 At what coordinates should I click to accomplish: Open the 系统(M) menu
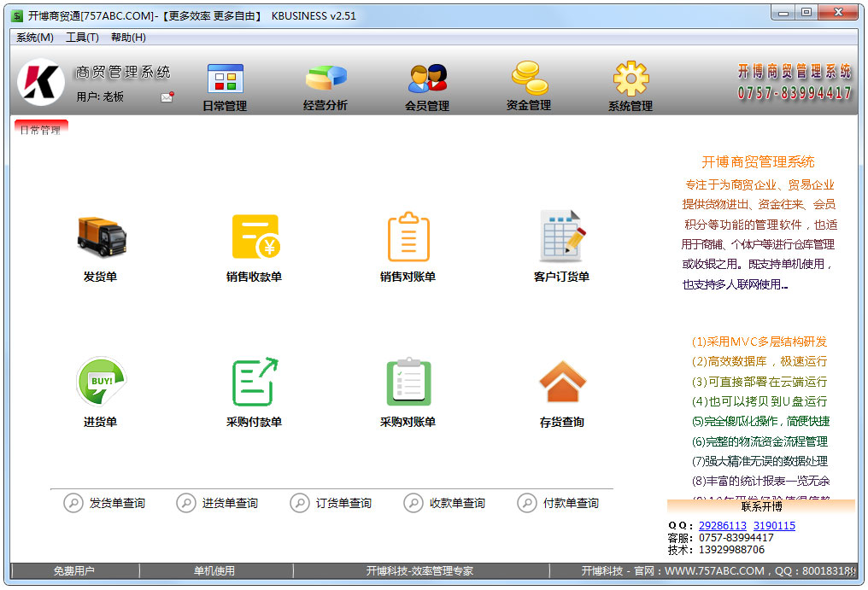click(35, 38)
